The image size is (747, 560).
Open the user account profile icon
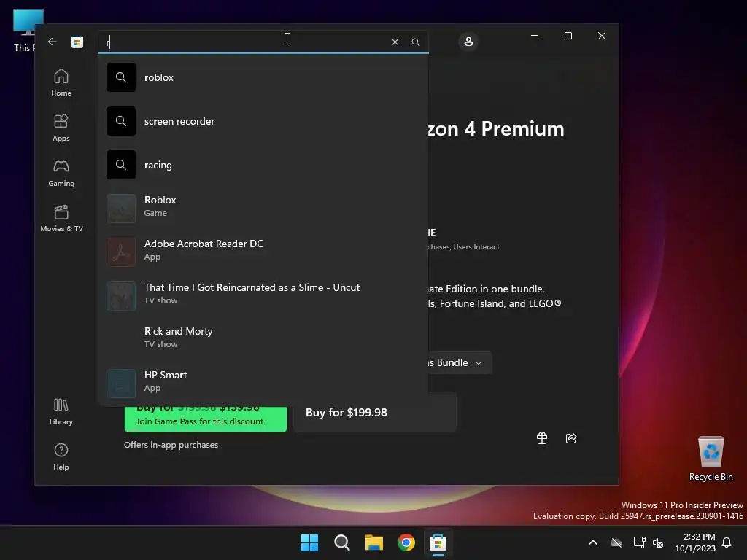coord(468,42)
